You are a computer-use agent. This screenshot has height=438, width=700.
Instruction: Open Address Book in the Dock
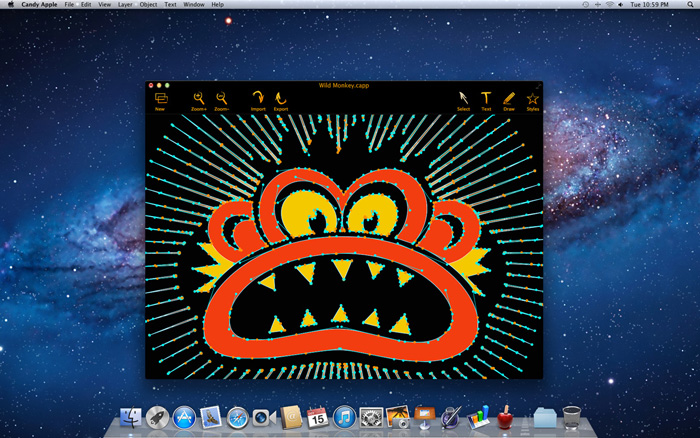(291, 418)
